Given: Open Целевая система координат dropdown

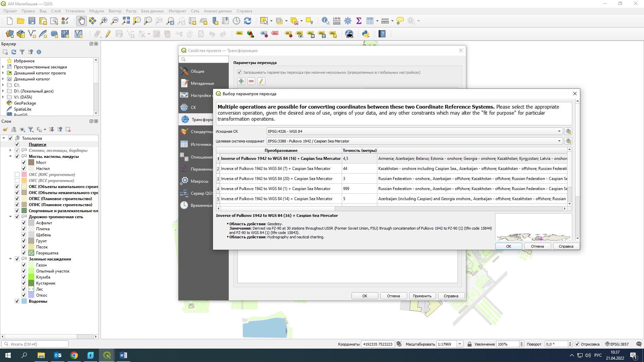Looking at the screenshot, I should tap(559, 141).
